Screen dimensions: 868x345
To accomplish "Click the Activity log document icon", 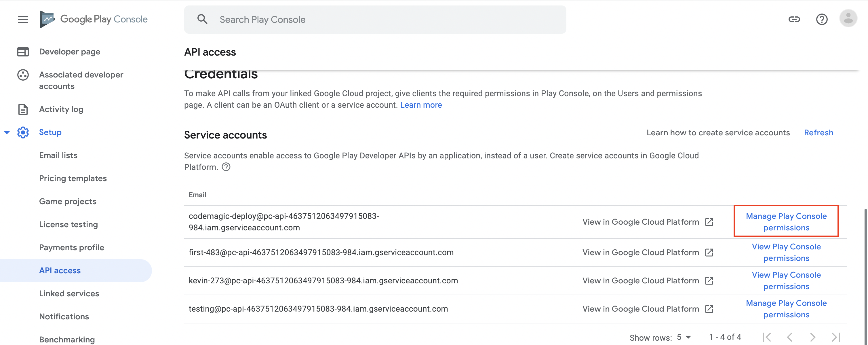I will [22, 109].
